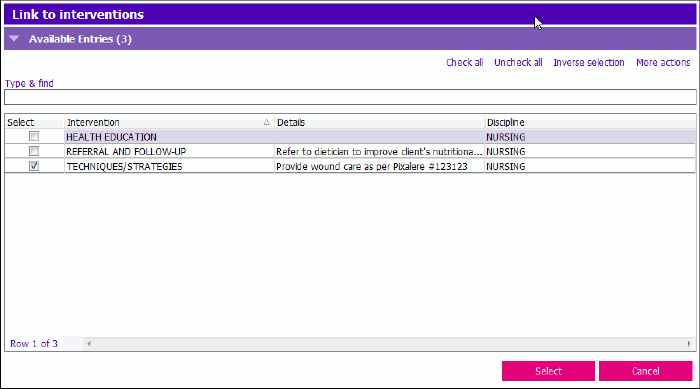Check the HEALTH EDUCATION checkbox
This screenshot has height=389, width=700.
(x=34, y=136)
